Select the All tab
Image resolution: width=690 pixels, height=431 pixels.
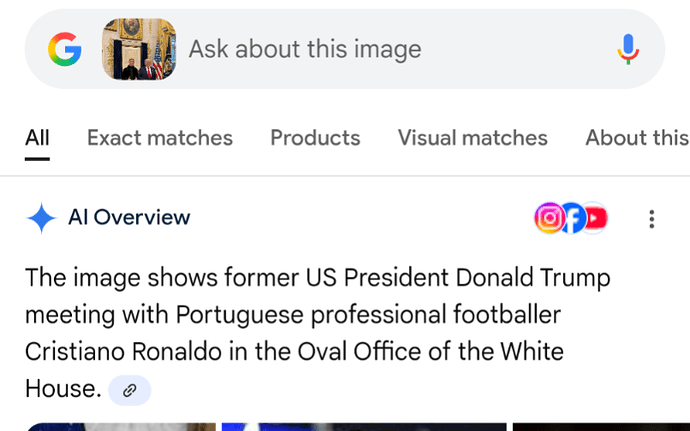pyautogui.click(x=37, y=138)
